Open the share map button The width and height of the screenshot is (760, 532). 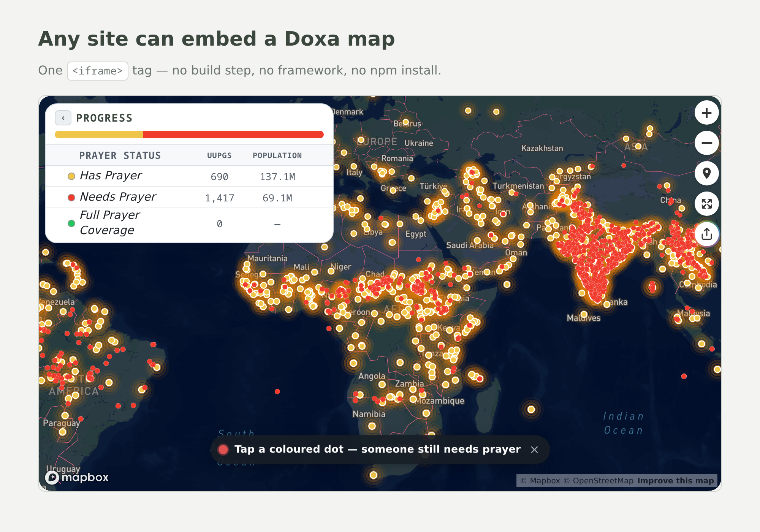pos(706,234)
